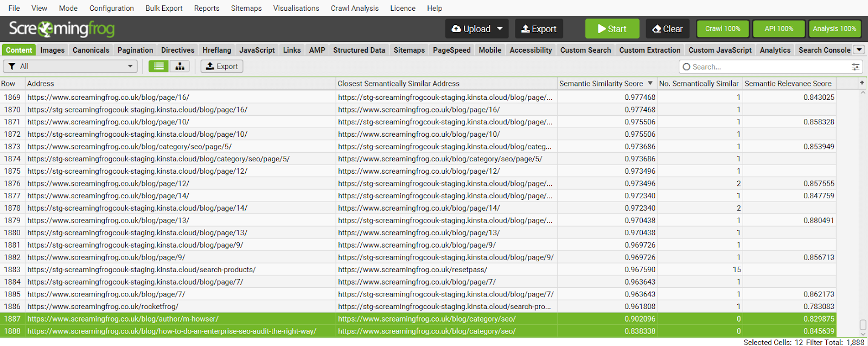The image size is (868, 346).
Task: Click the Crawl 100% progress bar
Action: 723,29
